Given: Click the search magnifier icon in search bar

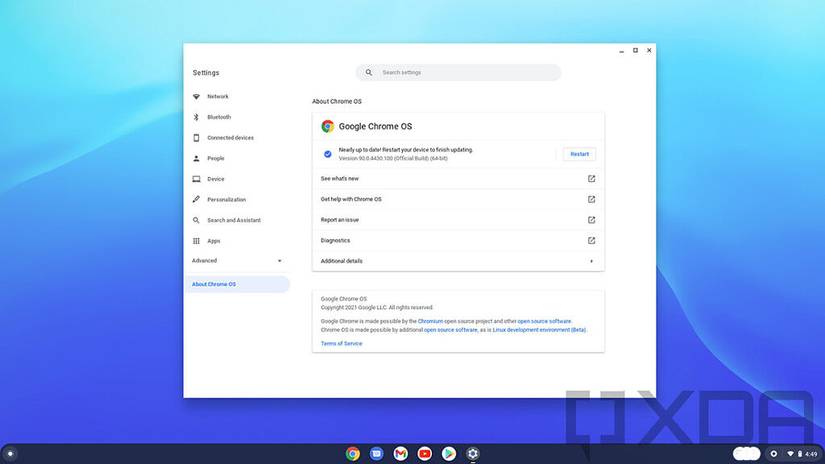Looking at the screenshot, I should coord(369,73).
